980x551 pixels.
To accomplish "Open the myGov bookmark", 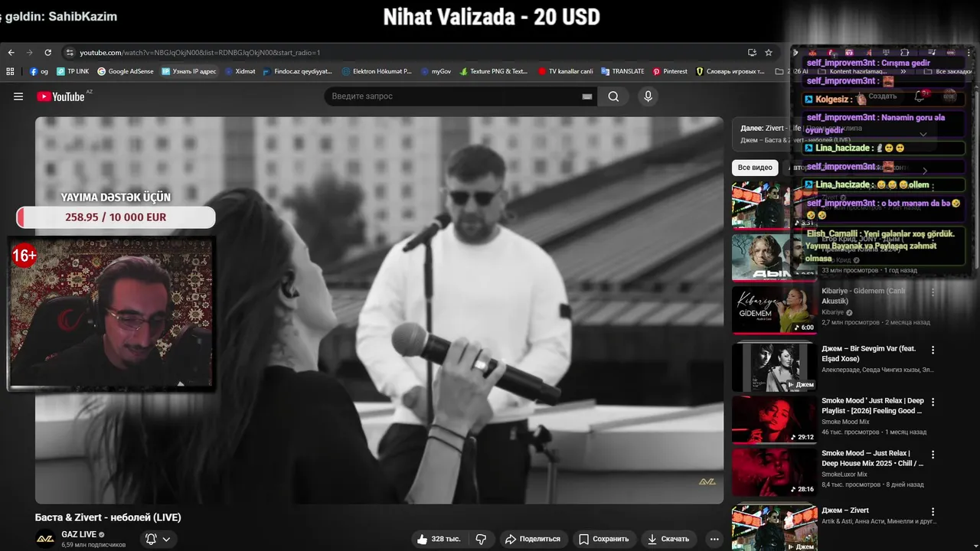I will click(x=436, y=71).
